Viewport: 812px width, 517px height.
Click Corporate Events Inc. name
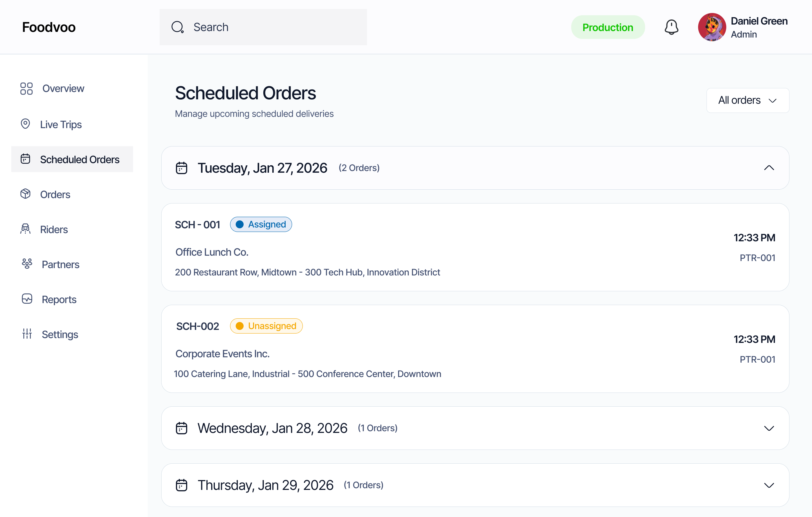click(x=222, y=353)
